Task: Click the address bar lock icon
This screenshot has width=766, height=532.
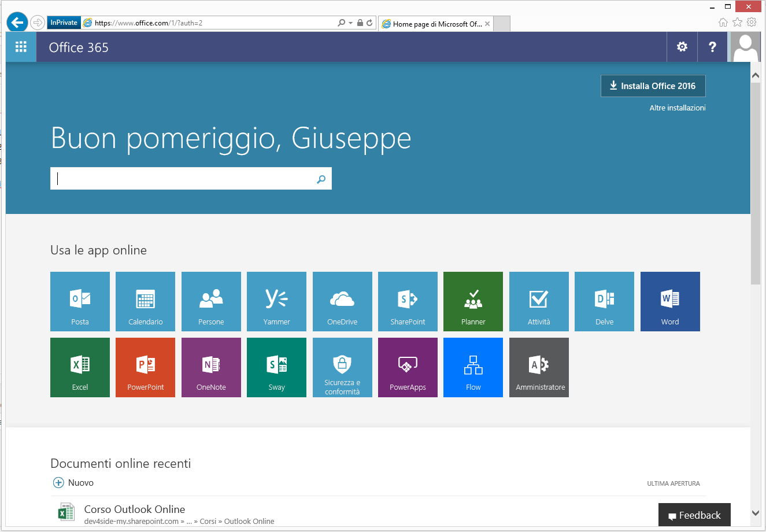Action: point(360,23)
